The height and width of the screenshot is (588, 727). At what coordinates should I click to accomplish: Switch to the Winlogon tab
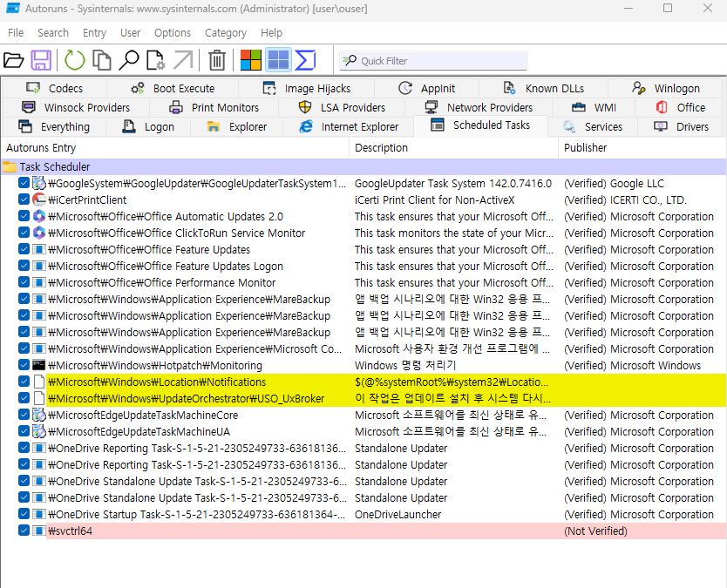click(665, 88)
